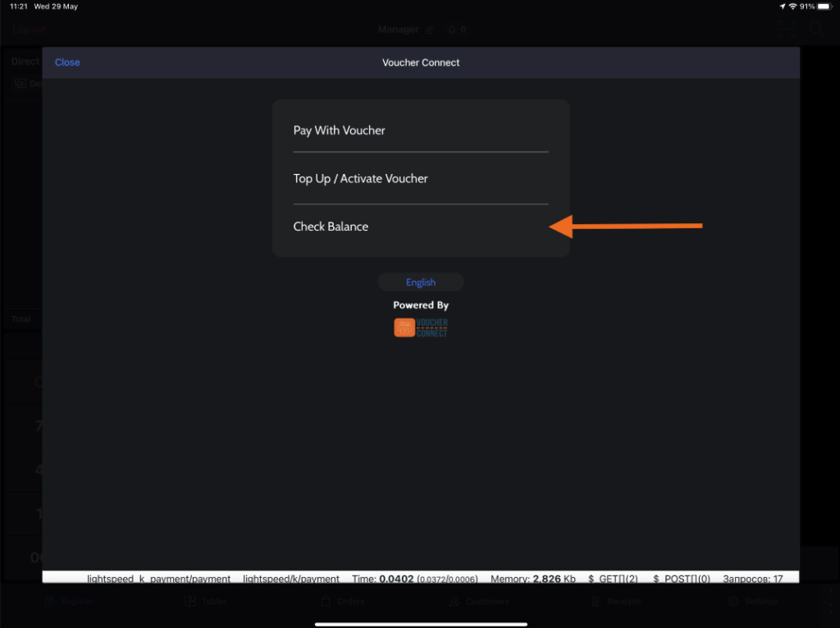Close the Voucher Connect dialog

click(67, 62)
